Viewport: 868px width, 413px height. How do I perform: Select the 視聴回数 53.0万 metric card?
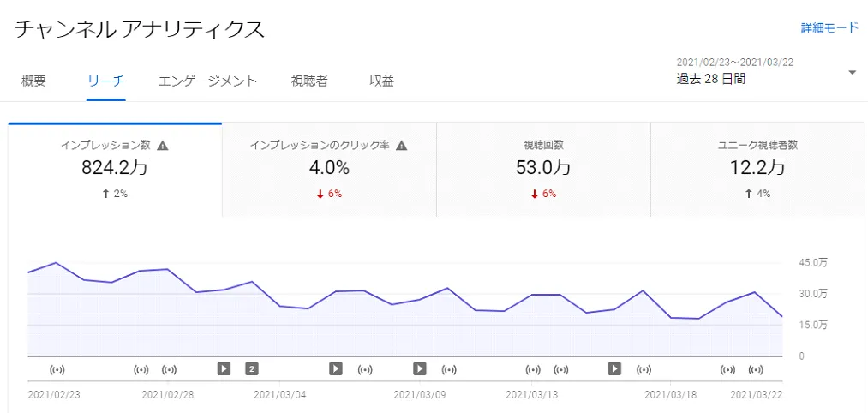click(x=543, y=169)
